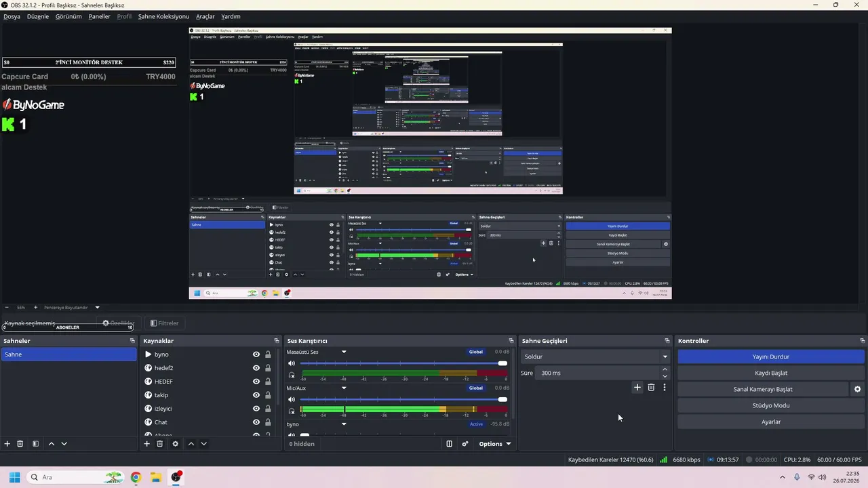Image resolution: width=868 pixels, height=488 pixels.
Task: Open the Araçlar menu
Action: [x=205, y=16]
